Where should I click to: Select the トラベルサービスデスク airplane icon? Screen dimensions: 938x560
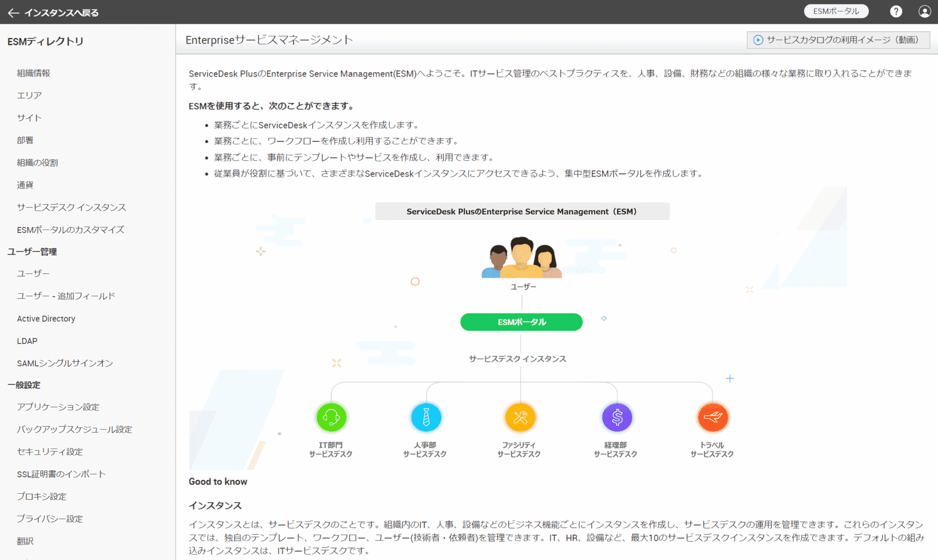712,417
